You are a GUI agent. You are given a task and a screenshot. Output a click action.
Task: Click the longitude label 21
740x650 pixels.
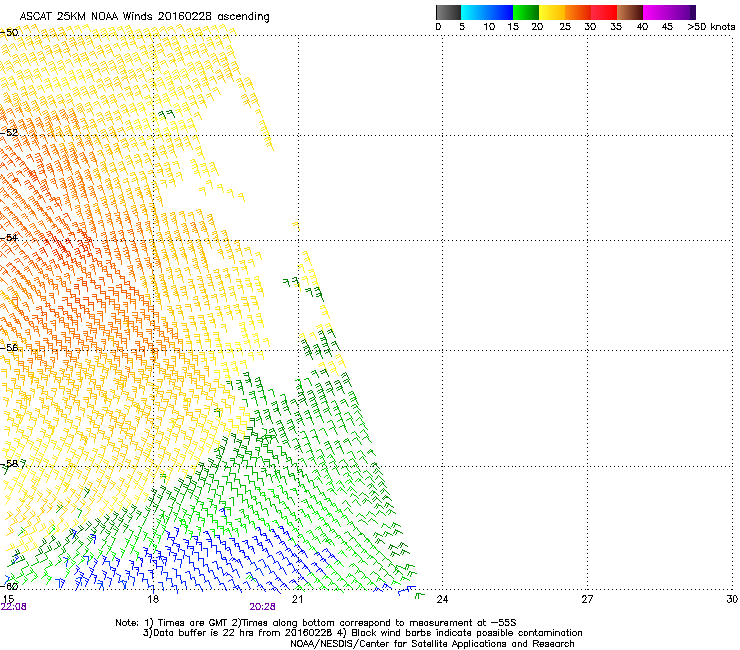(x=297, y=599)
